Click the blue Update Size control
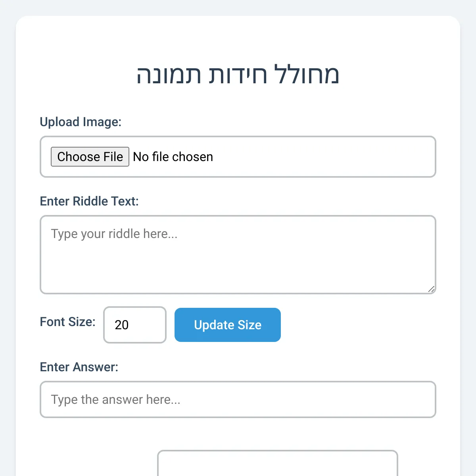The width and height of the screenshot is (476, 476). (227, 325)
